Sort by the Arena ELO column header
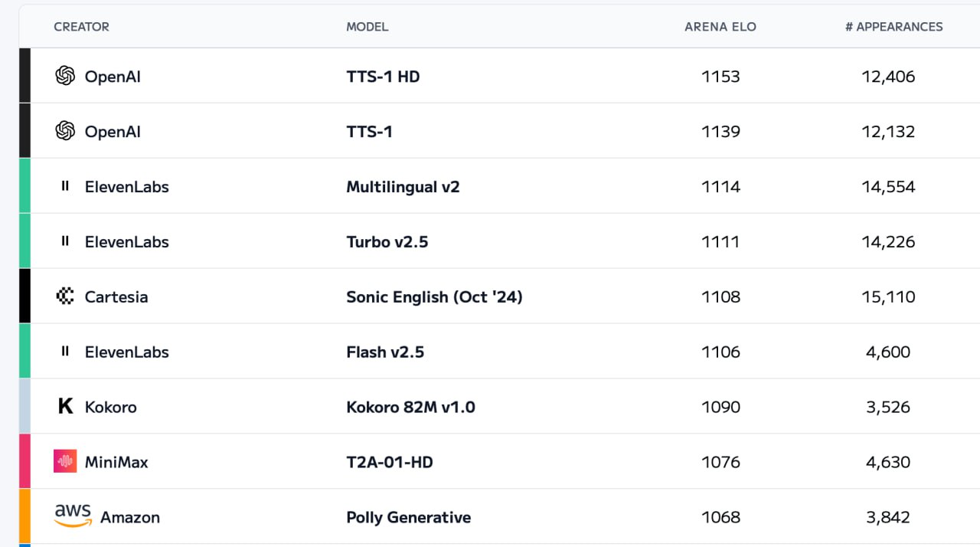The image size is (980, 547). coord(720,27)
